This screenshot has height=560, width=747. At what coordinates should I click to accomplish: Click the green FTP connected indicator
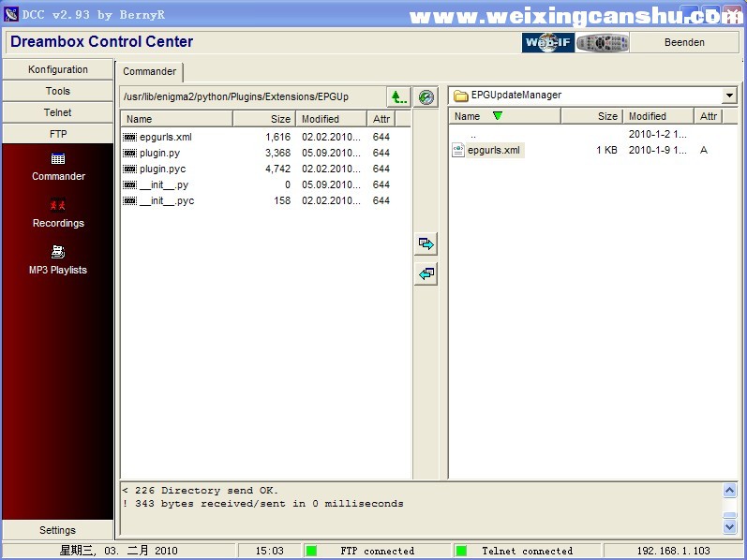click(311, 551)
